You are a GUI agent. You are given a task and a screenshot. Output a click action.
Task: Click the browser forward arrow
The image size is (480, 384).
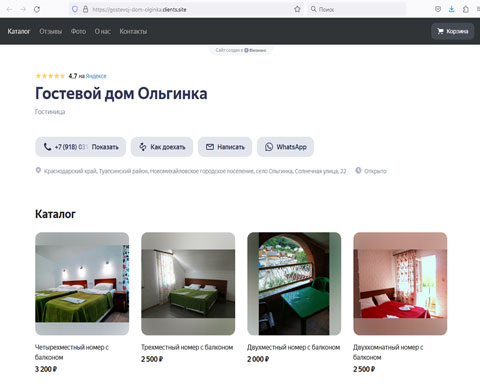pyautogui.click(x=23, y=9)
